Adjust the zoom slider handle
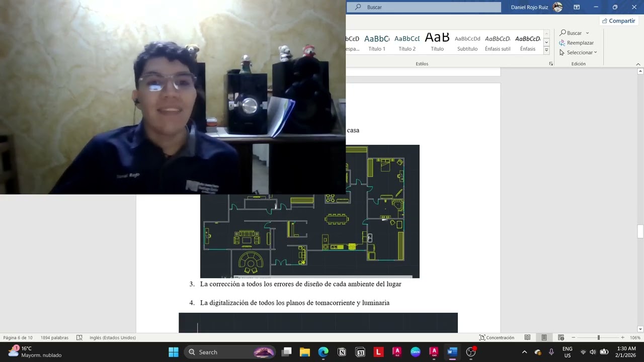The image size is (644, 362). [x=598, y=337]
